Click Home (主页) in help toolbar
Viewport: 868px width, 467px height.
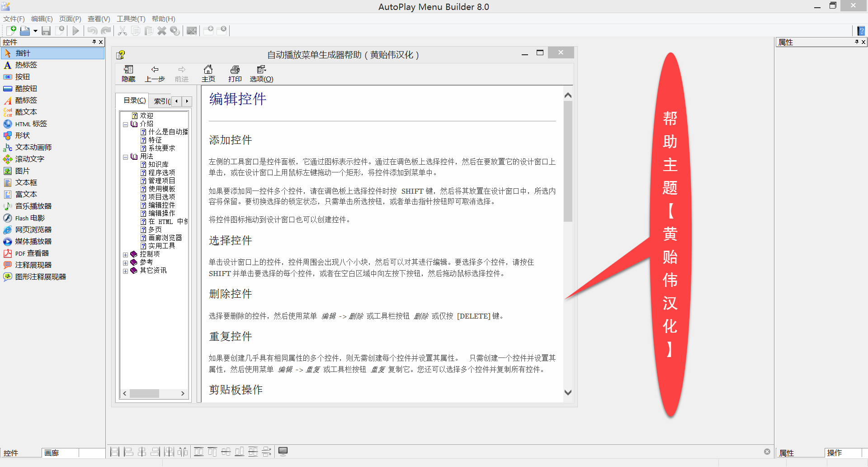[208, 73]
